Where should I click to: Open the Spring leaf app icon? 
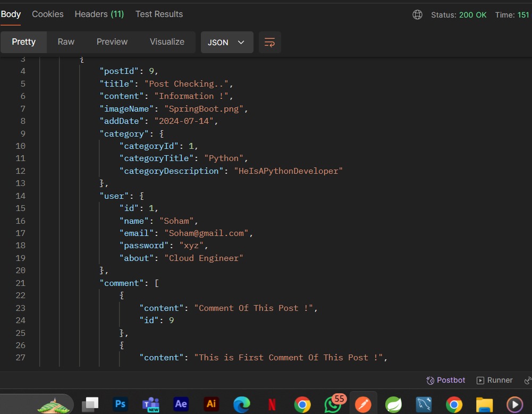click(x=393, y=404)
